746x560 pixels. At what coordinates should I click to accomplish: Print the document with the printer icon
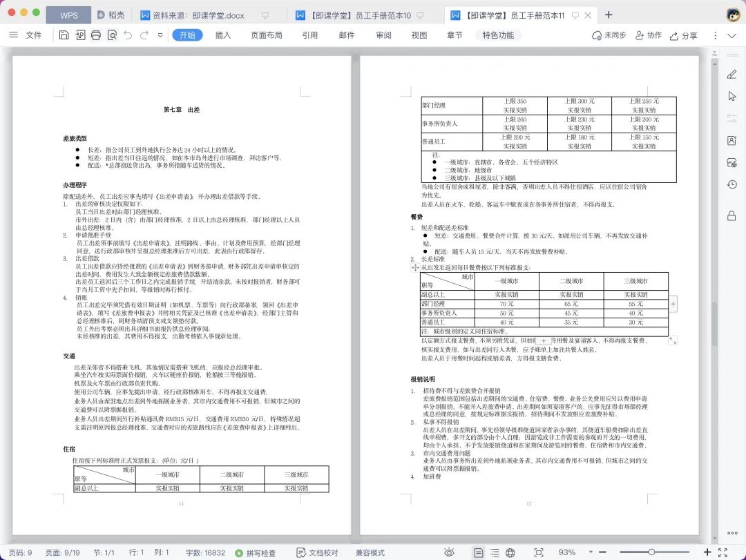tap(96, 35)
